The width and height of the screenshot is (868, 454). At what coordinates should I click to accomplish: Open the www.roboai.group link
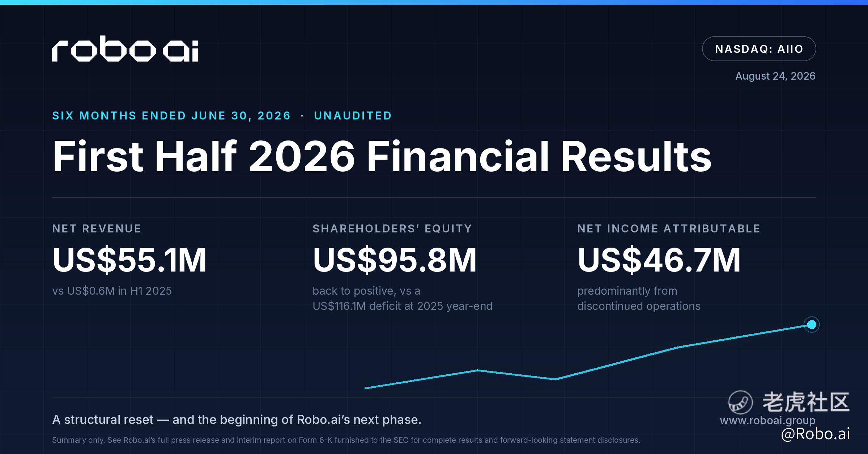[767, 421]
